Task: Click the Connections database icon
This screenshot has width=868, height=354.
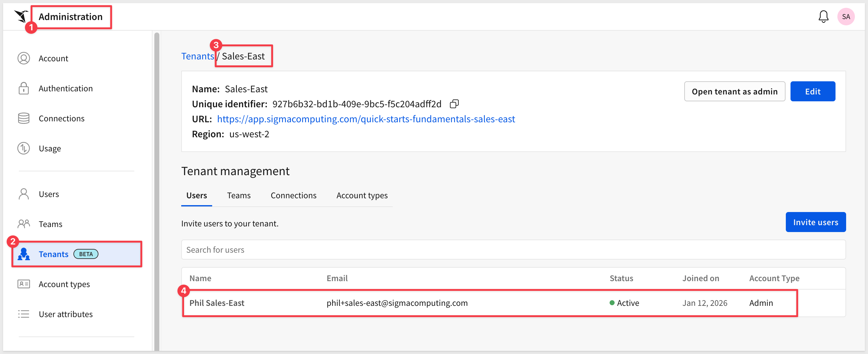Action: point(23,118)
